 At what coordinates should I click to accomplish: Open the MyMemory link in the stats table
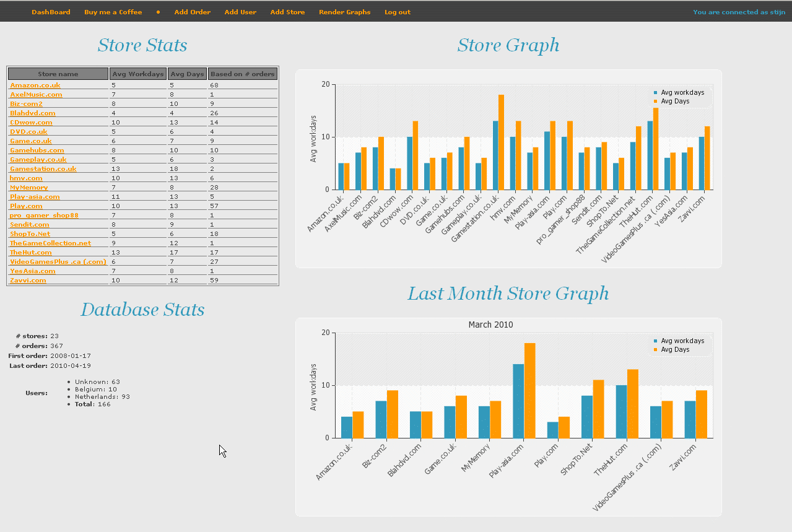point(28,187)
